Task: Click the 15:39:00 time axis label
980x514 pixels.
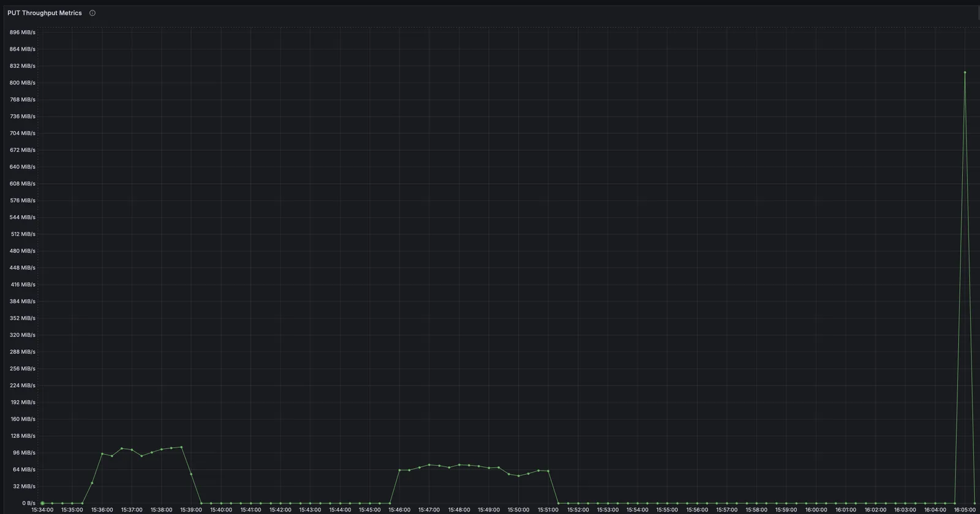Action: click(x=191, y=510)
